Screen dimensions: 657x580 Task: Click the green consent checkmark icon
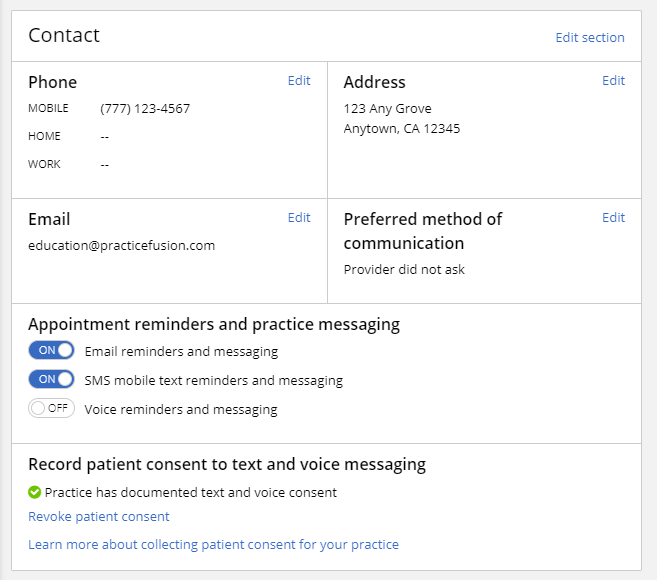(34, 492)
